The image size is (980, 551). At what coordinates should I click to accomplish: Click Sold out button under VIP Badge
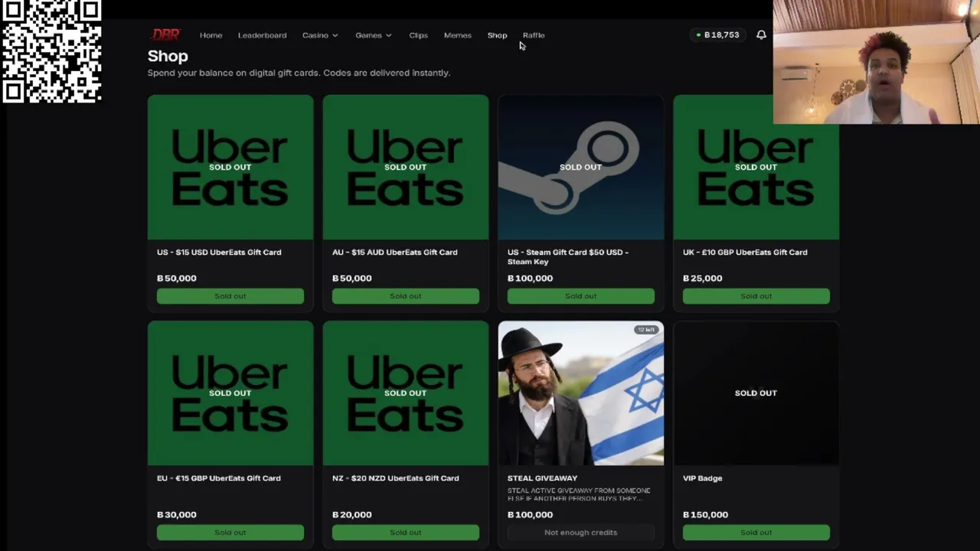click(756, 533)
